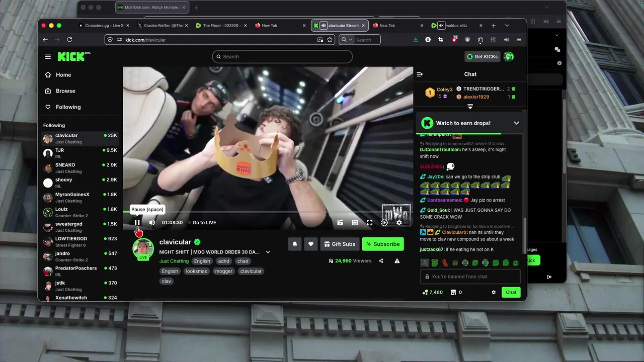This screenshot has width=644, height=362.
Task: Reload the kick.com page
Action: point(69,40)
